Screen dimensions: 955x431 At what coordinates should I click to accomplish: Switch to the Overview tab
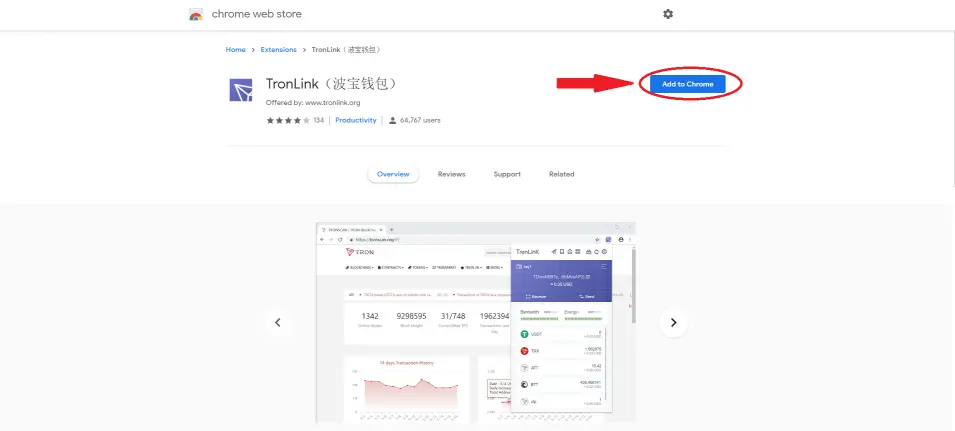pos(393,174)
